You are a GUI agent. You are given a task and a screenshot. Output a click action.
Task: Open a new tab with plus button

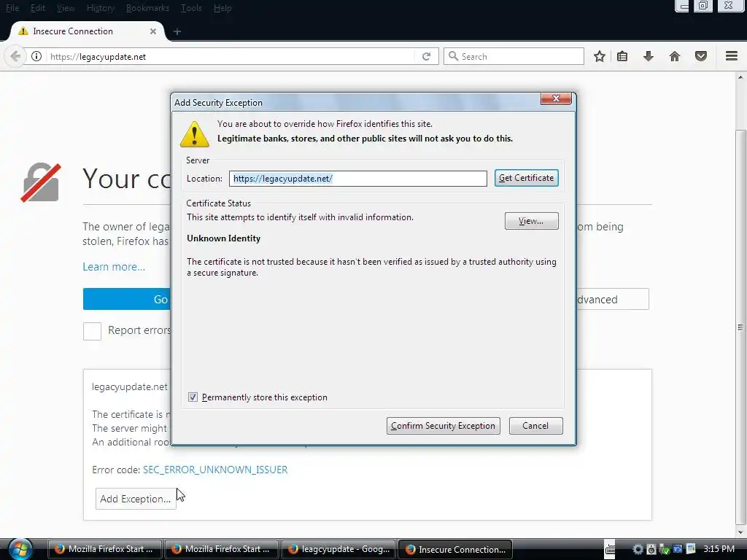177,31
